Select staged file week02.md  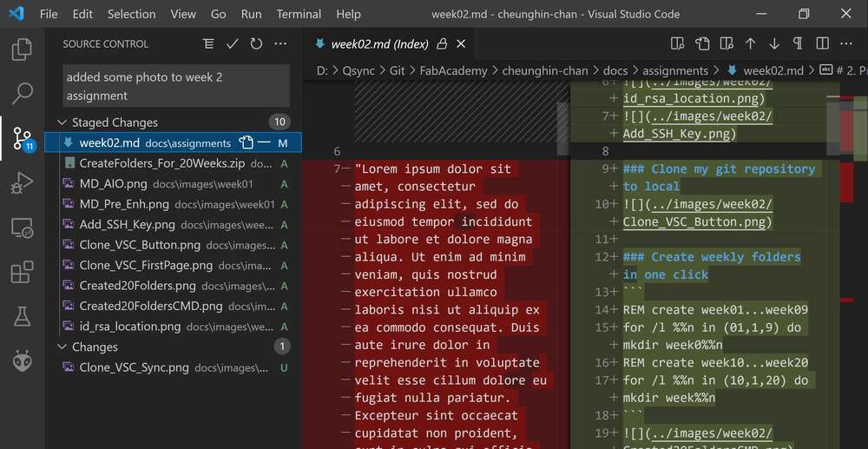[174, 142]
